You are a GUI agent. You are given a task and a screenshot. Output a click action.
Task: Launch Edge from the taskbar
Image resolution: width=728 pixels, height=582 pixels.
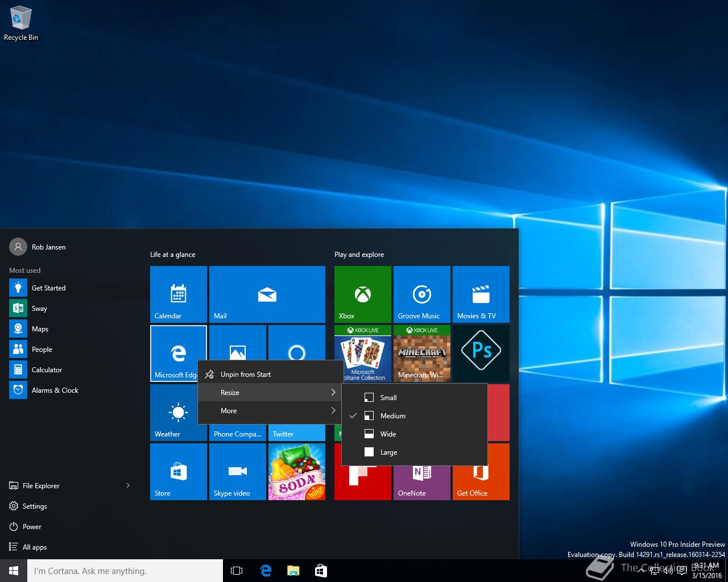pos(265,571)
